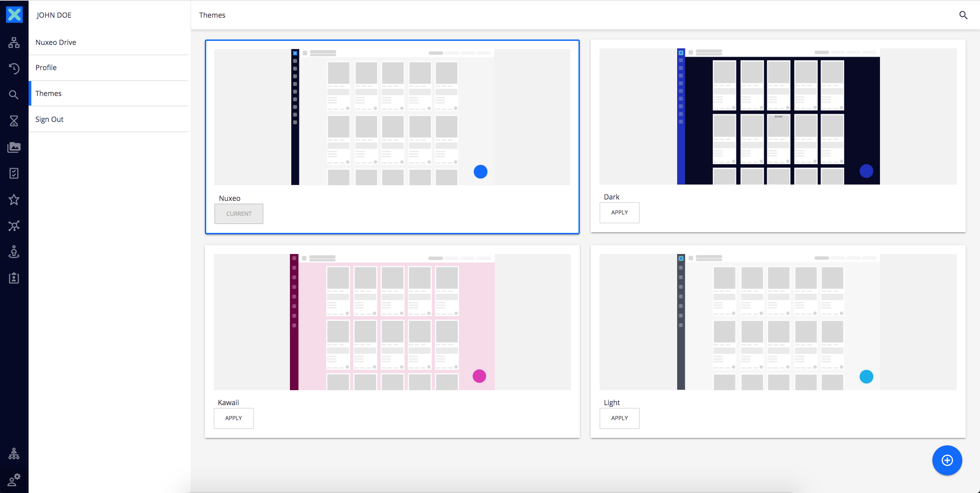The image size is (980, 493).
Task: Click the Themes page title
Action: 212,15
